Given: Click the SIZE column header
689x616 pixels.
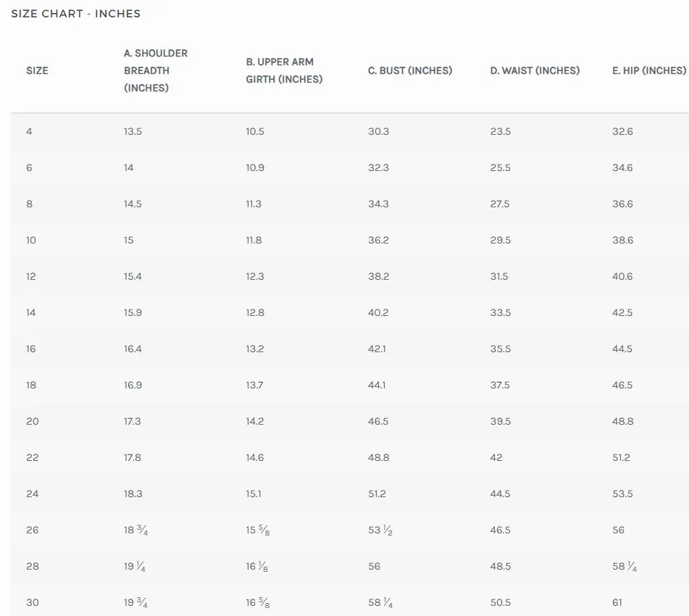Looking at the screenshot, I should click(x=37, y=70).
